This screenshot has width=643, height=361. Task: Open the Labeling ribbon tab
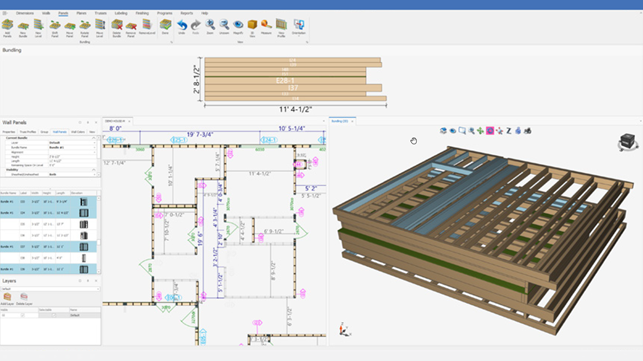(x=121, y=13)
